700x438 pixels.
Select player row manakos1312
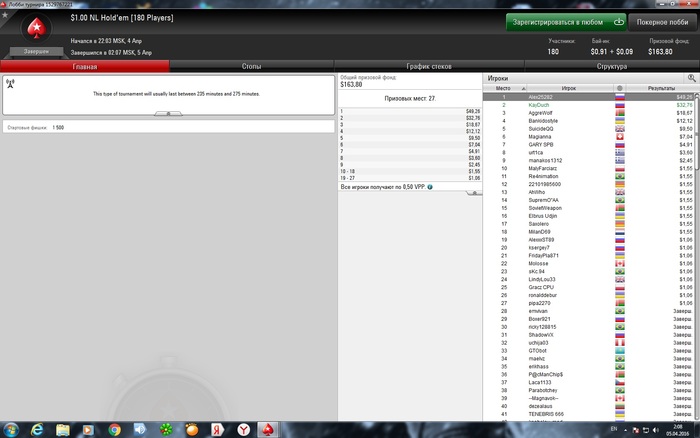588,160
